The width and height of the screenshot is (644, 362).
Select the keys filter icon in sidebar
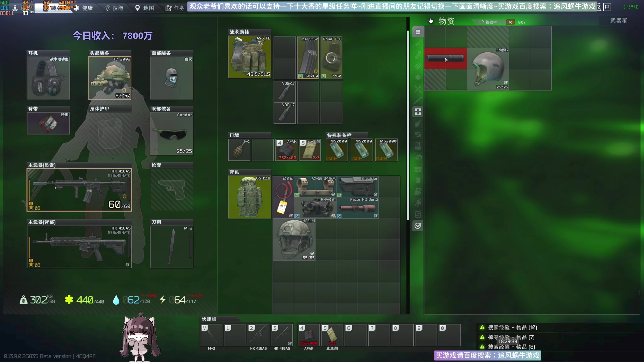(418, 203)
